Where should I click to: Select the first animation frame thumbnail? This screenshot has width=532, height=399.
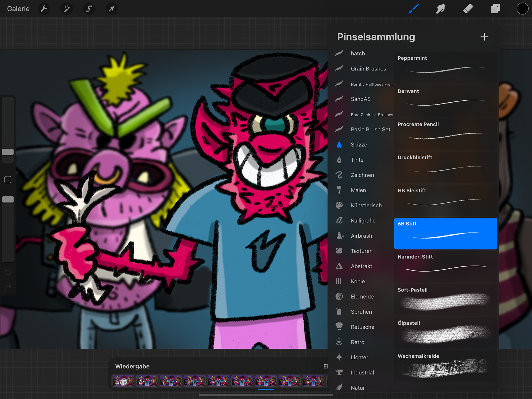coord(123,381)
